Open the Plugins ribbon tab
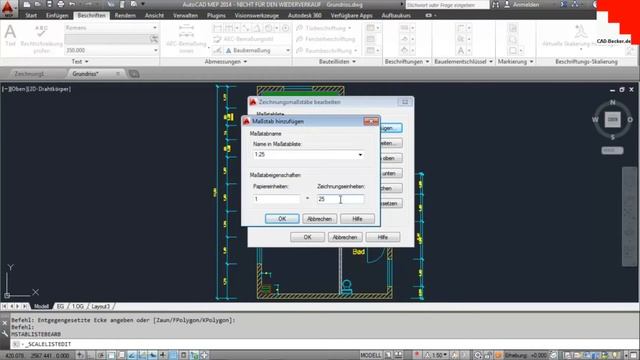Image resolution: width=640 pixels, height=360 pixels. (x=216, y=16)
